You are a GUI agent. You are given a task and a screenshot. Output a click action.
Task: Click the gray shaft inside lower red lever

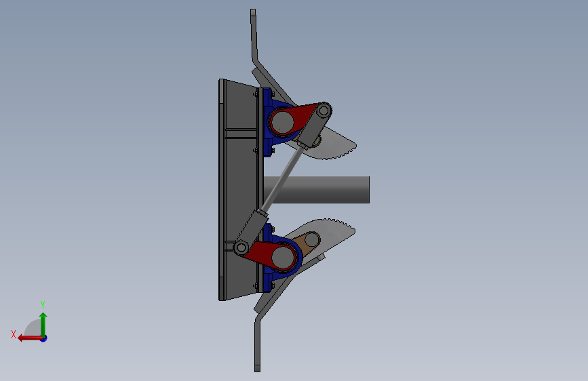click(x=282, y=257)
